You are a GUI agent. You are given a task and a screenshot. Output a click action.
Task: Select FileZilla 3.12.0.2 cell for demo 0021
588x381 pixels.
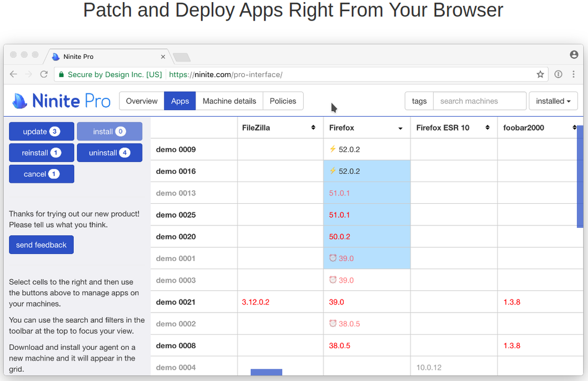280,302
